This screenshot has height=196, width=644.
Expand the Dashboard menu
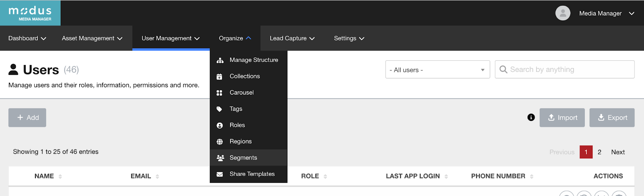[x=27, y=38]
